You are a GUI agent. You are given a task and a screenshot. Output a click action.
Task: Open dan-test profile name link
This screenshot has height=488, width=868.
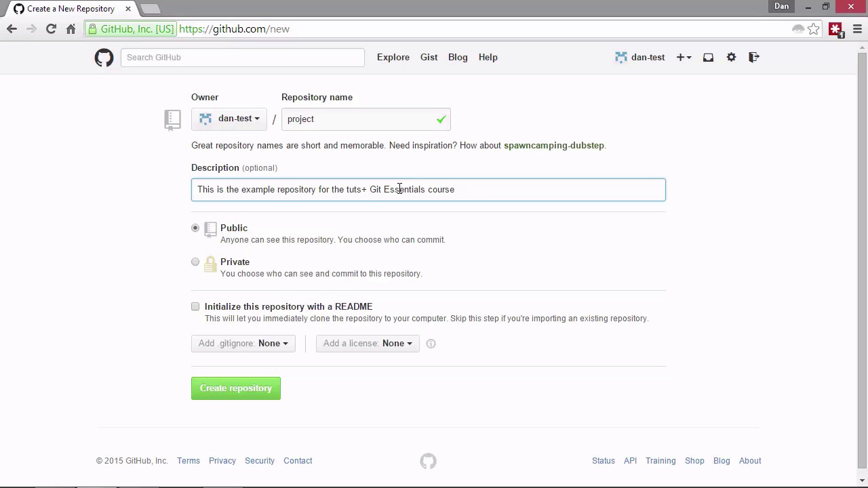click(648, 58)
